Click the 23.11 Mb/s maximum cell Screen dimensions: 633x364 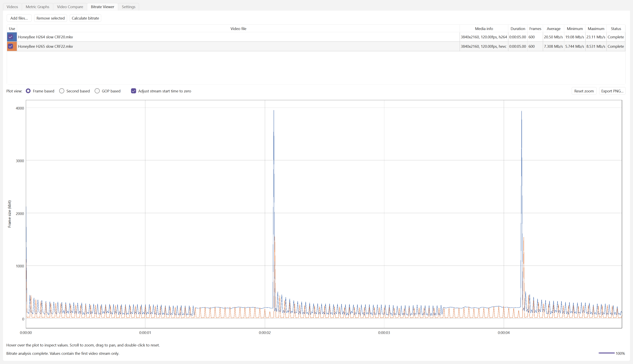pyautogui.click(x=596, y=37)
